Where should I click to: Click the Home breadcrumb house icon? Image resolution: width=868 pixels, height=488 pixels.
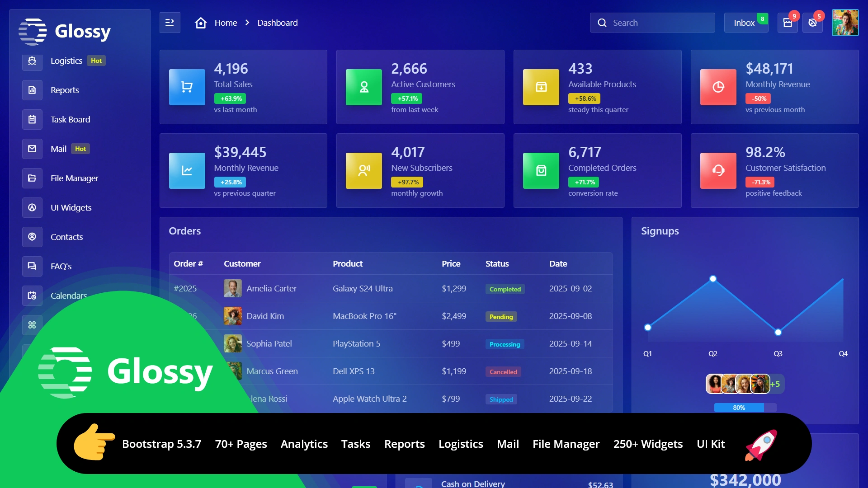(x=201, y=23)
